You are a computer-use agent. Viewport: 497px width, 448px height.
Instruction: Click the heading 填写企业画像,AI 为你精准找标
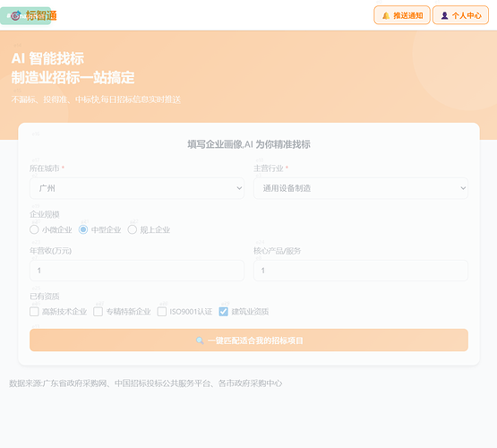tap(249, 144)
